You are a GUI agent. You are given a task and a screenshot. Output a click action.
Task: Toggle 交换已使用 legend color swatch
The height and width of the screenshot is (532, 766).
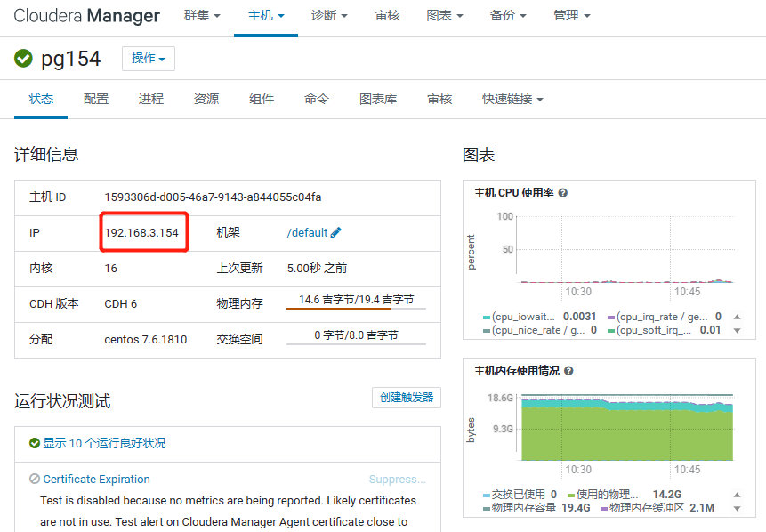487,496
